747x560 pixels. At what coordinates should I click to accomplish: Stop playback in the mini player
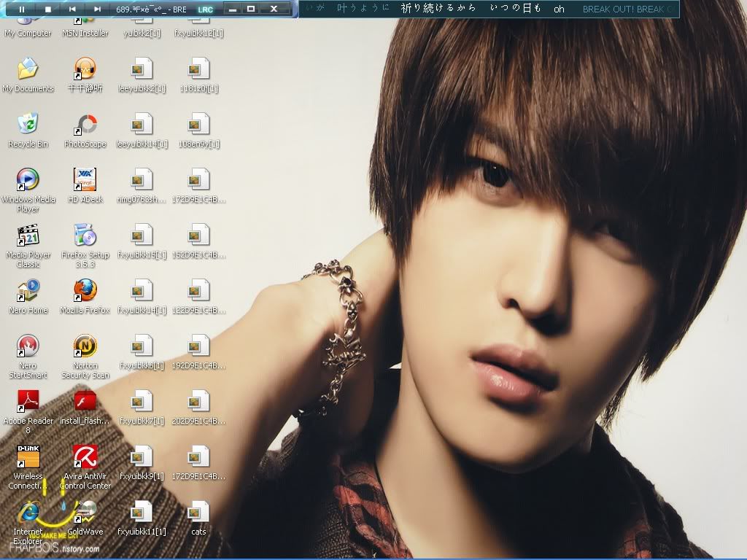click(47, 9)
